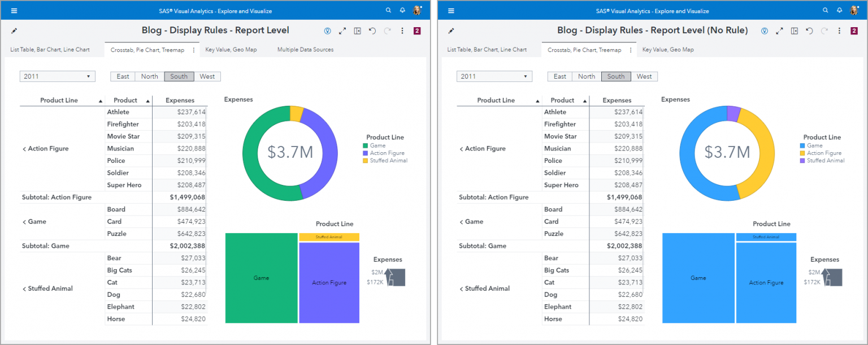Viewport: 868px width, 345px height.
Task: Select East region button in left window
Action: point(123,76)
